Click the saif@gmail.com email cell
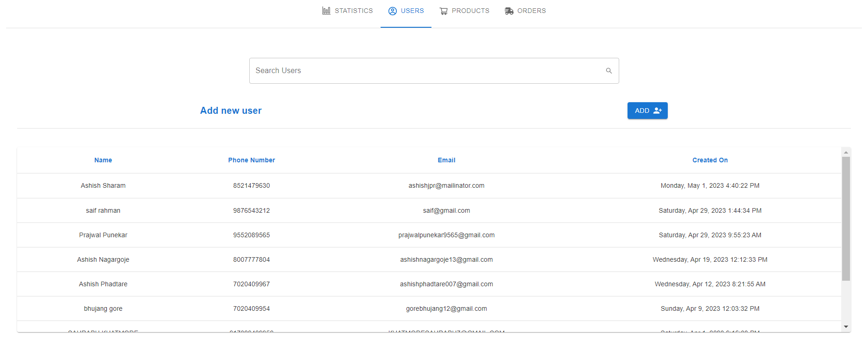Viewport: 868px width, 339px height. click(446, 210)
